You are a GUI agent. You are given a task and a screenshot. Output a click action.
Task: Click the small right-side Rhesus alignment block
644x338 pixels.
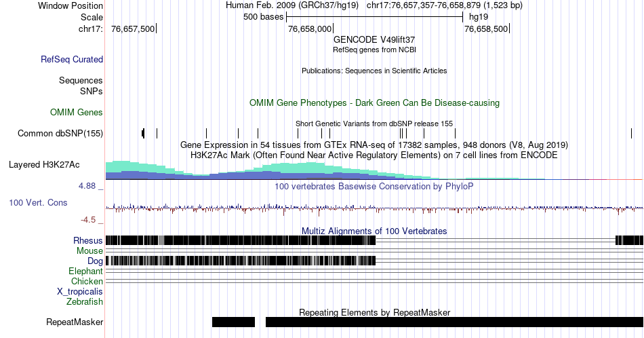pyautogui.click(x=629, y=240)
